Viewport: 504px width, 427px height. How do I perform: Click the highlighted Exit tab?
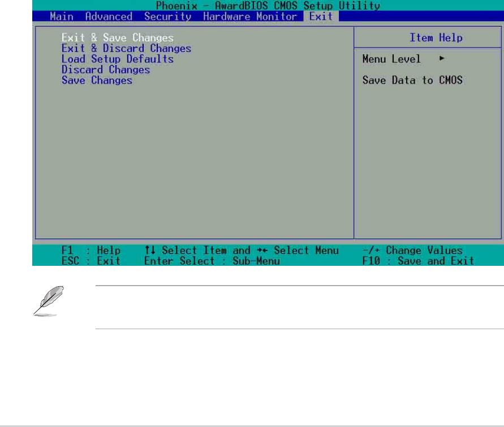321,16
